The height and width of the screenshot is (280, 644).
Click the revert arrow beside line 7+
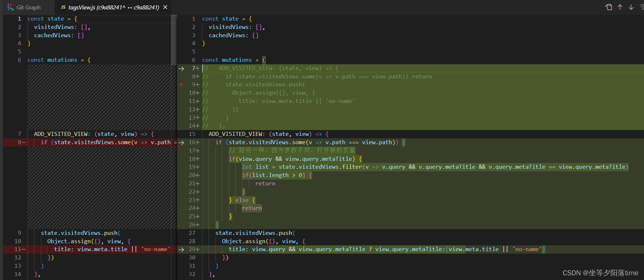point(181,68)
